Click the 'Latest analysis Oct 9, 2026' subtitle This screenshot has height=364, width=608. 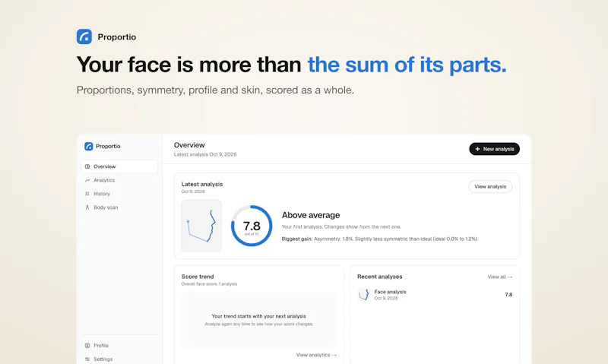(x=205, y=154)
